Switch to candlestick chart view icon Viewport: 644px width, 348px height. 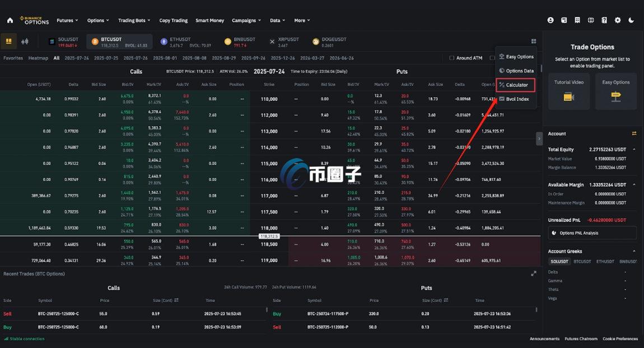pos(24,41)
